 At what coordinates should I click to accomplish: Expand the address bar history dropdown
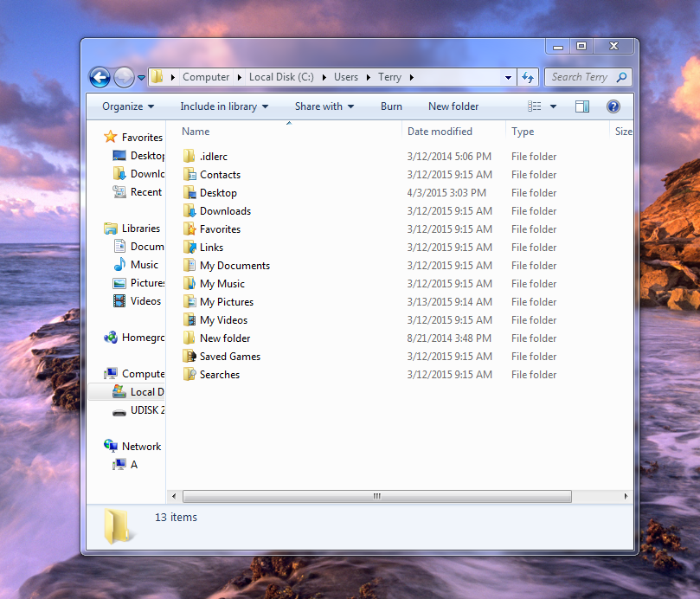(509, 77)
